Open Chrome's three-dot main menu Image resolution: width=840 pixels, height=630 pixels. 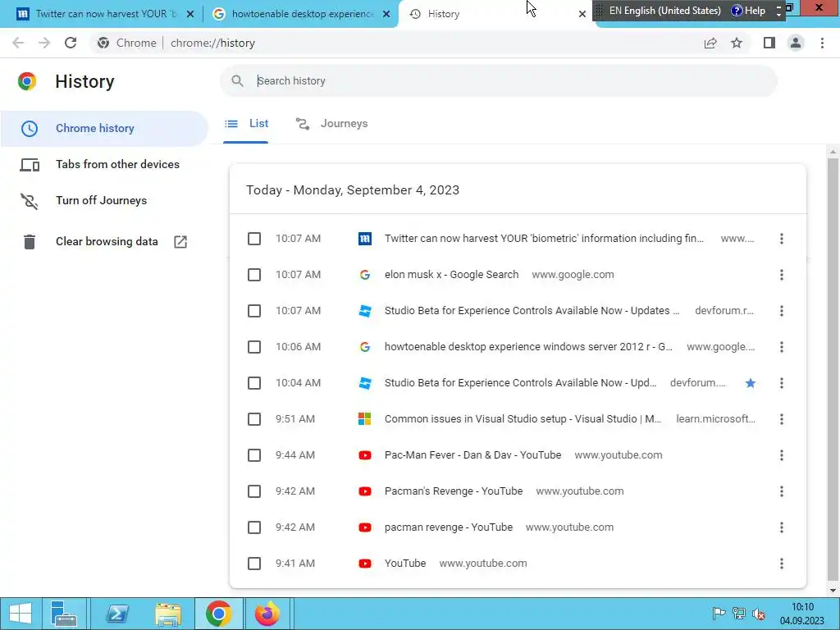[822, 43]
